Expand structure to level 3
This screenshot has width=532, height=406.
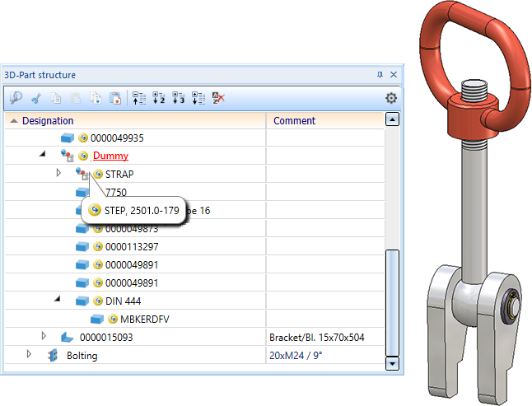pyautogui.click(x=178, y=98)
